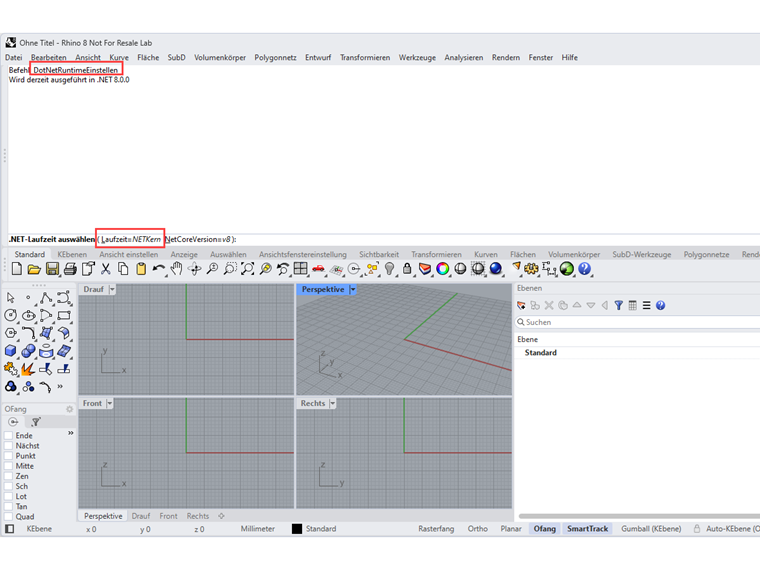The height and width of the screenshot is (570, 760).
Task: Enable the Lot object snap checkbox
Action: (8, 496)
